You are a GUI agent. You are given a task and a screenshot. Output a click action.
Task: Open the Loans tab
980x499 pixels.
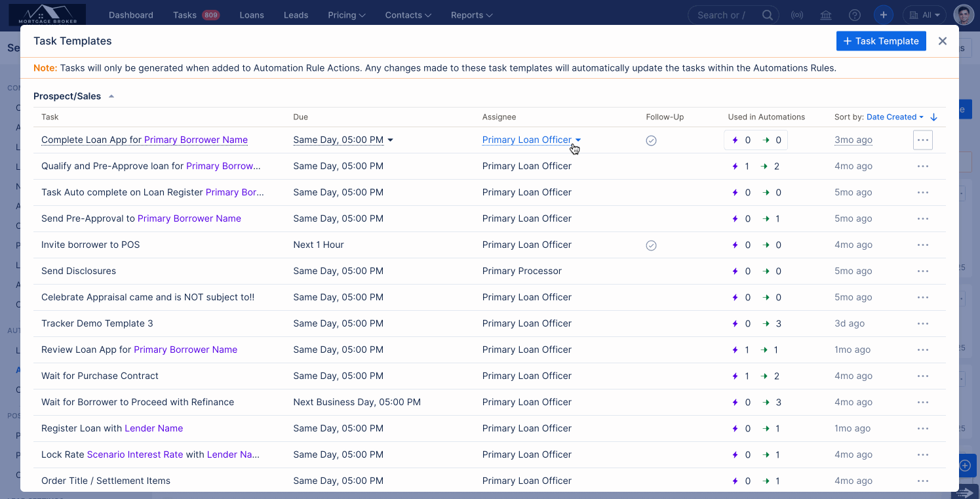tap(252, 15)
